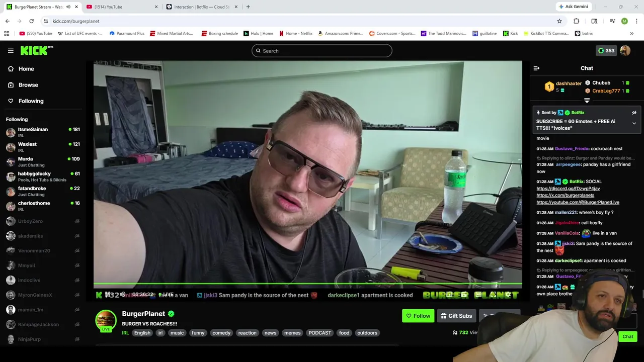Image resolution: width=644 pixels, height=362 pixels.
Task: Open the YouTube BurgerPlanetLive link
Action: [x=578, y=202]
